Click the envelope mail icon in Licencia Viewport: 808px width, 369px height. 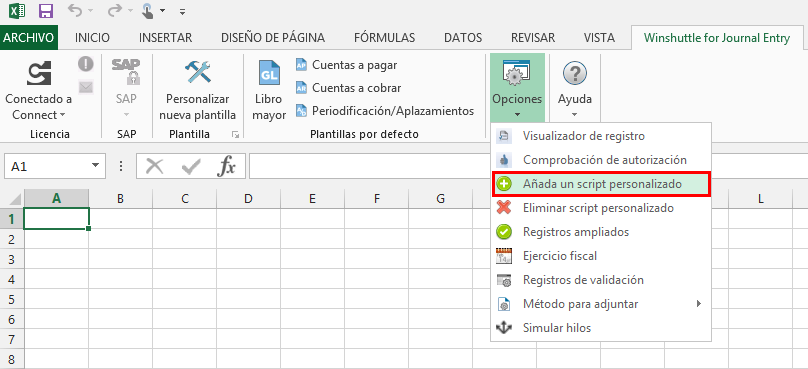[86, 87]
